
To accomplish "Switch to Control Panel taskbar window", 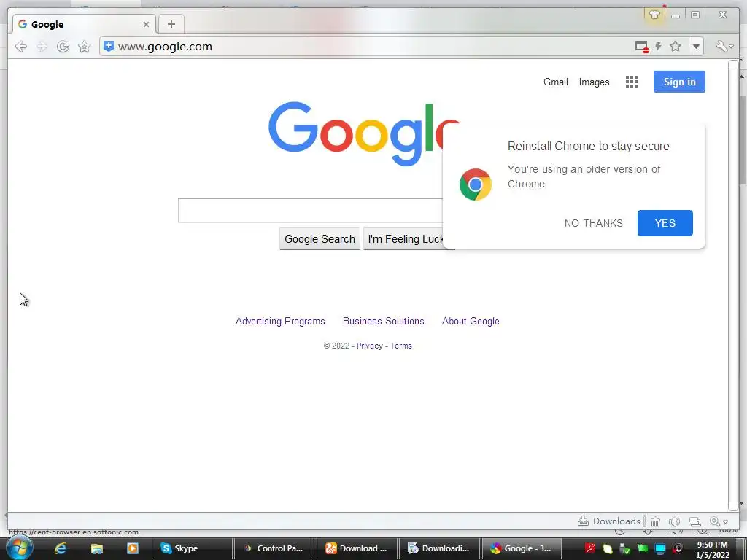I will (x=274, y=548).
